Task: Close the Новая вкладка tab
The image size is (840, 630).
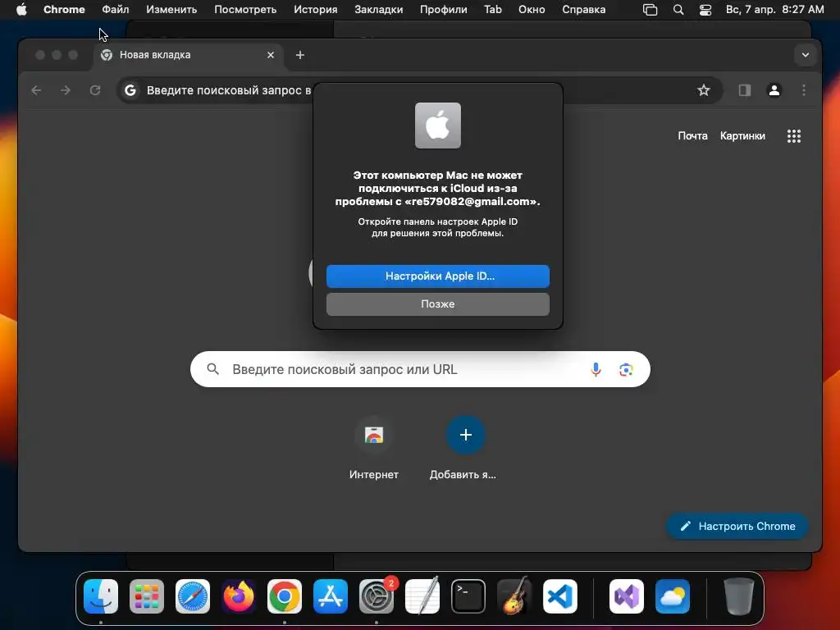Action: point(271,55)
